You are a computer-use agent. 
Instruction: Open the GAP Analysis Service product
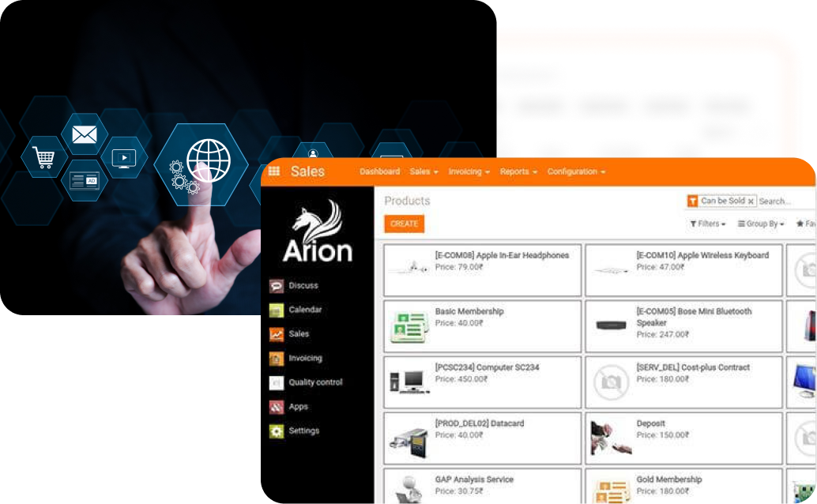click(x=483, y=486)
